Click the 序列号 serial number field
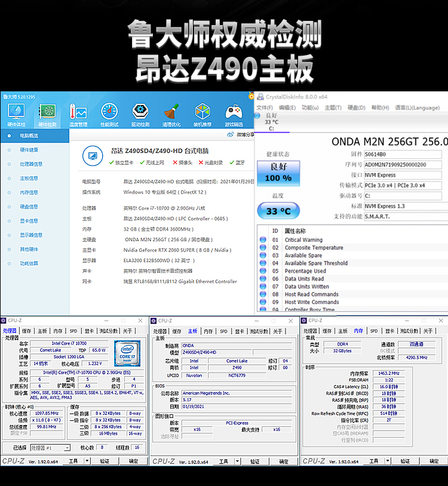Screen dimensions: 448x486 point(403,165)
